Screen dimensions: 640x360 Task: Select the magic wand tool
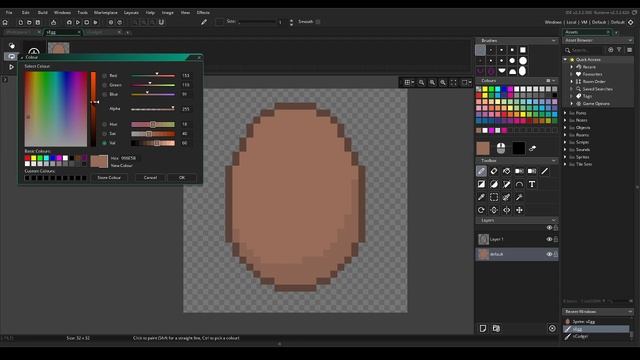pyautogui.click(x=519, y=198)
